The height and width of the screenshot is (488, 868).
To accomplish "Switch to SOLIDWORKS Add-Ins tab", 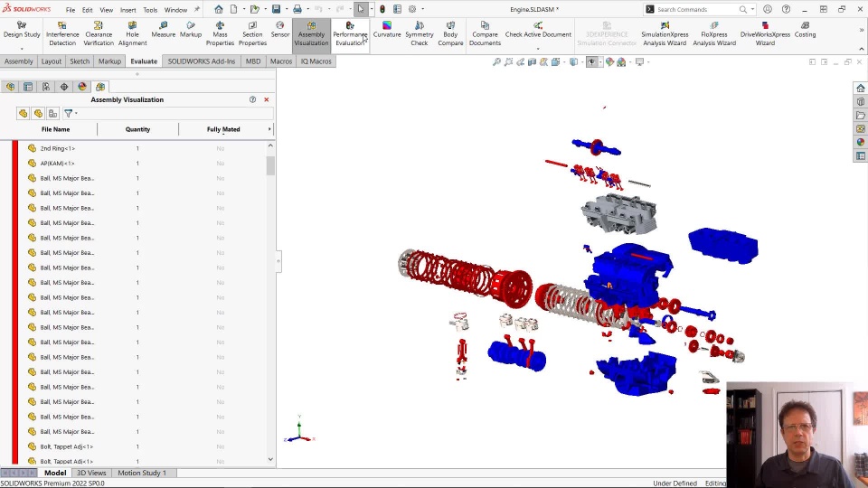I will (x=202, y=61).
